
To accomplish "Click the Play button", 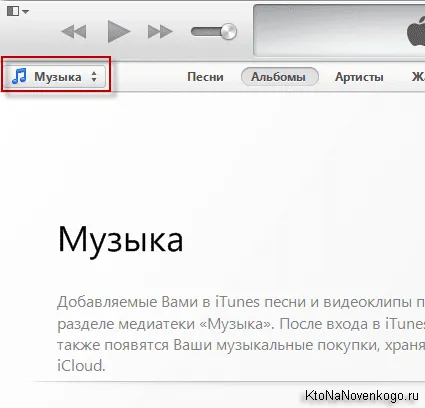I will [x=119, y=31].
